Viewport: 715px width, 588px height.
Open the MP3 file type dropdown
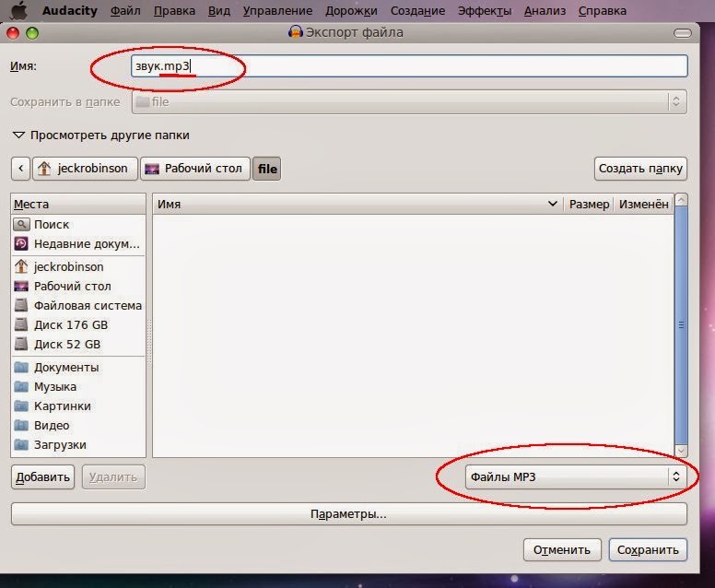tap(576, 476)
